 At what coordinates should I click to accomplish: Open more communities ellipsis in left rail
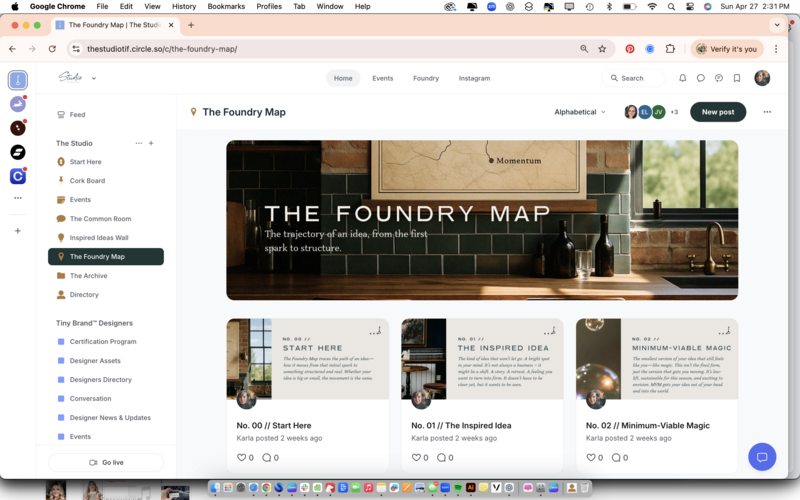point(18,198)
